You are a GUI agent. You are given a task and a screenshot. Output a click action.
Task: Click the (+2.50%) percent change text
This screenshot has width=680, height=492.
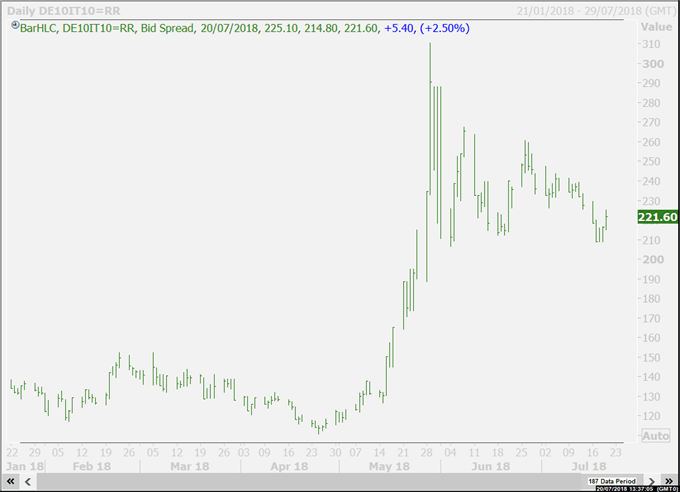[445, 29]
